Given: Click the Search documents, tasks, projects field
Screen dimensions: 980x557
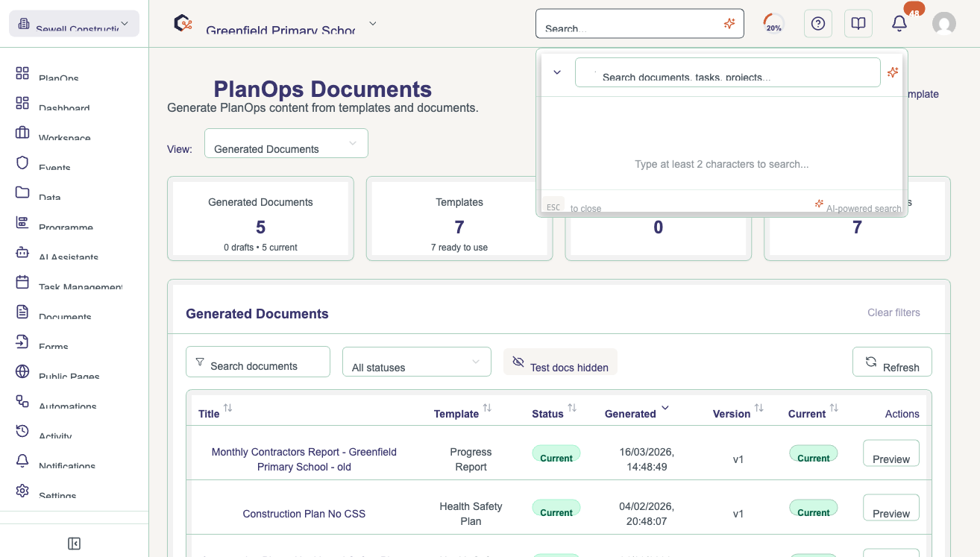Looking at the screenshot, I should click(728, 72).
